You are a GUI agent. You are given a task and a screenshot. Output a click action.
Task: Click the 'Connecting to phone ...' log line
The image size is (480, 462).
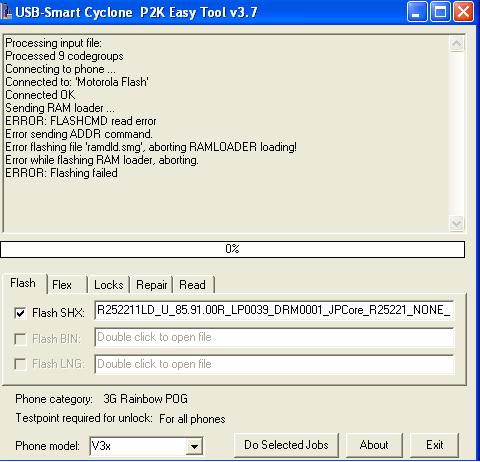tap(60, 69)
